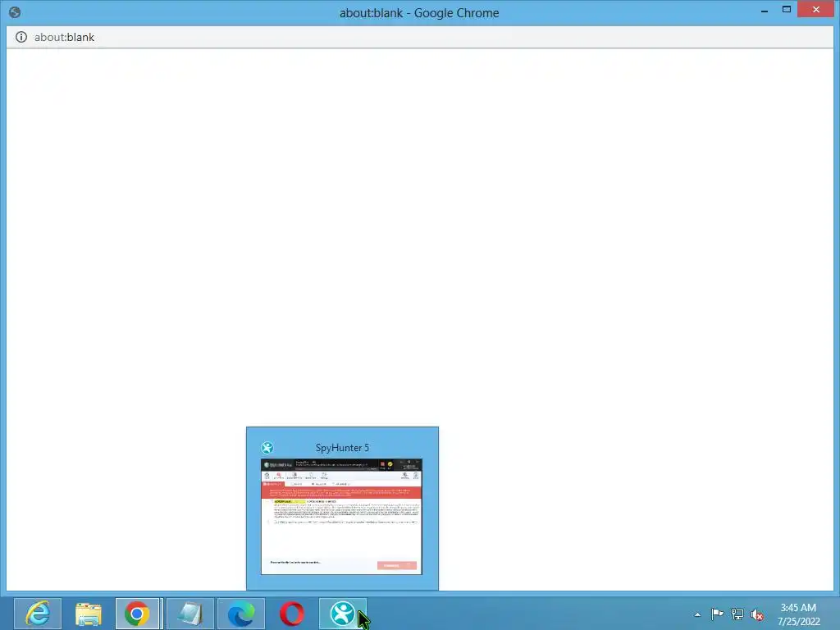Click the SpyHunter 5 preview title
This screenshot has height=630, width=840.
point(342,448)
